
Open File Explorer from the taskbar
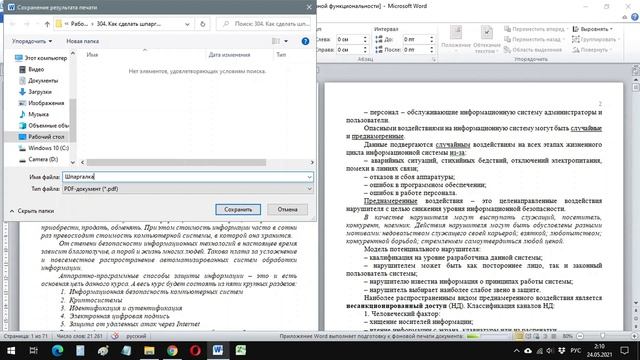(149, 351)
